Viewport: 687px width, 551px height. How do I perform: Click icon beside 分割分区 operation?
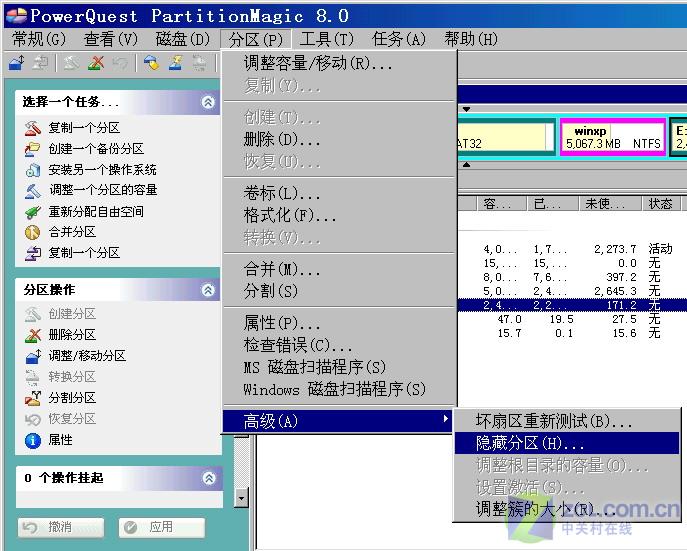click(32, 398)
